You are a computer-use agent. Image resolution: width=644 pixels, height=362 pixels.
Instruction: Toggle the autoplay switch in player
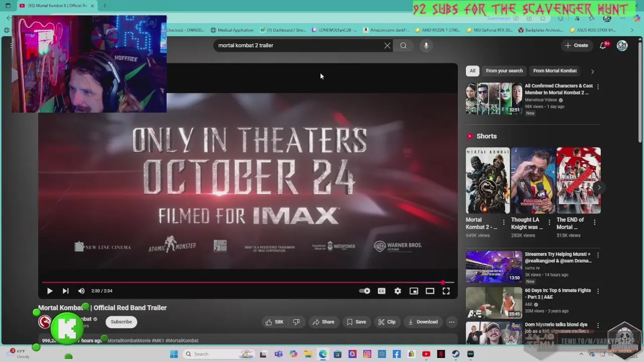pos(365,291)
